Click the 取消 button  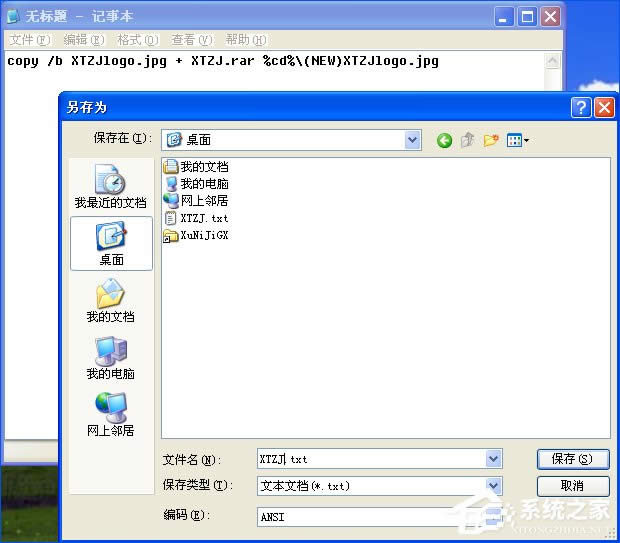pyautogui.click(x=573, y=486)
